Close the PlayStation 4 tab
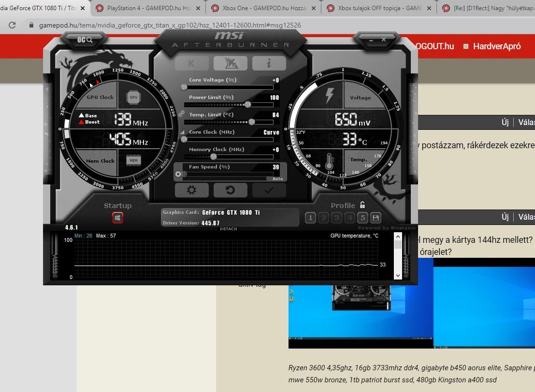 point(198,8)
